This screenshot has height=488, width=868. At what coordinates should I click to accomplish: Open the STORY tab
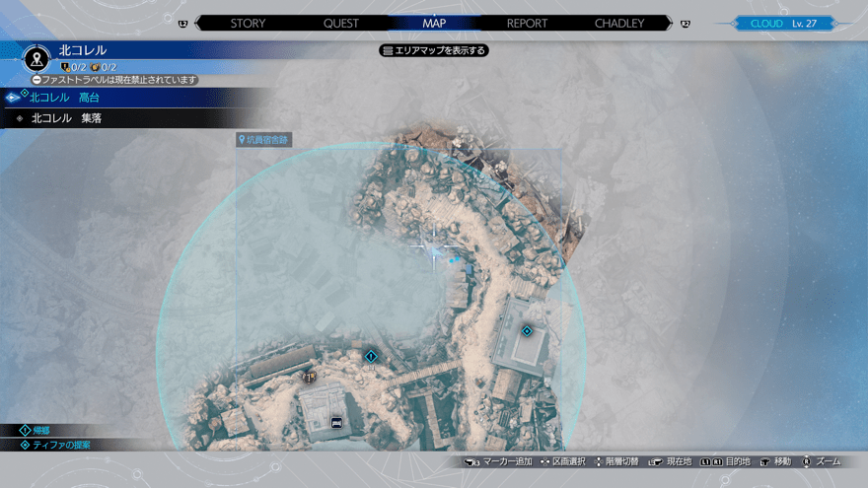[x=248, y=23]
